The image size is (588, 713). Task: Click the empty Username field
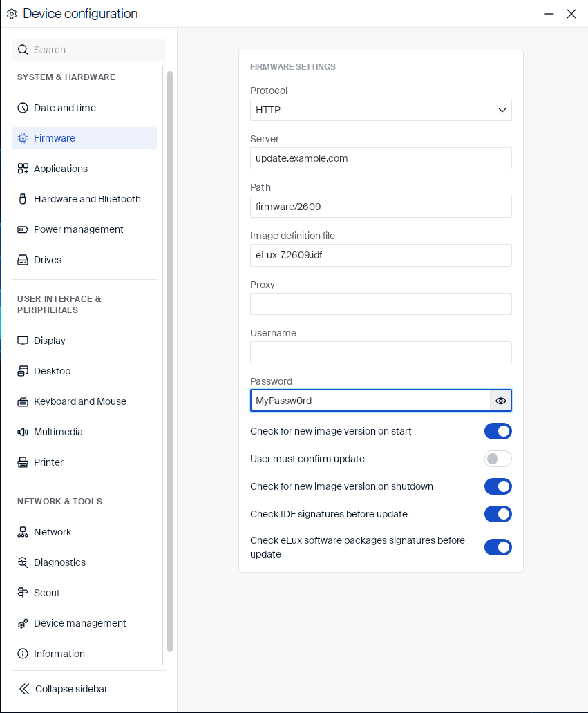pyautogui.click(x=381, y=352)
